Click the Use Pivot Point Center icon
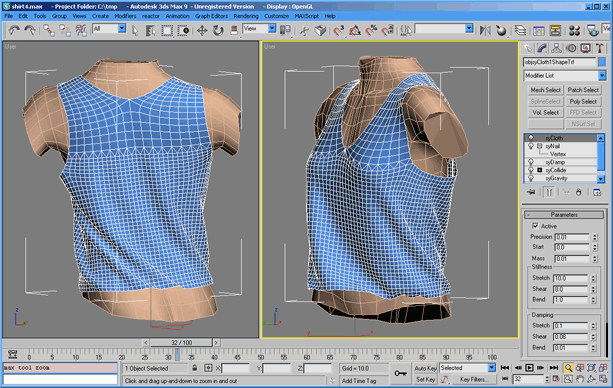Viewport: 613px width, 388px height. (285, 30)
